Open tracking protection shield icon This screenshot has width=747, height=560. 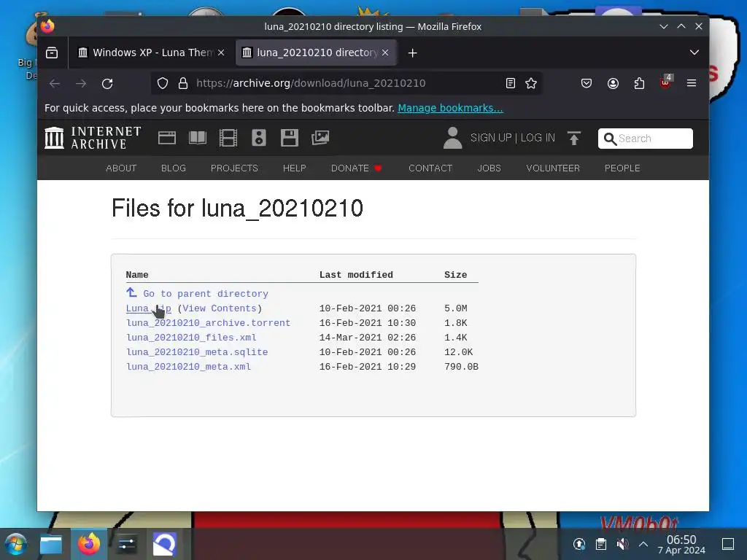point(163,83)
